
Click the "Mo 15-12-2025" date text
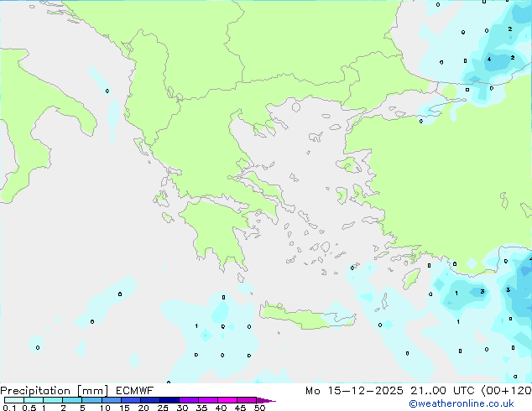(354, 391)
